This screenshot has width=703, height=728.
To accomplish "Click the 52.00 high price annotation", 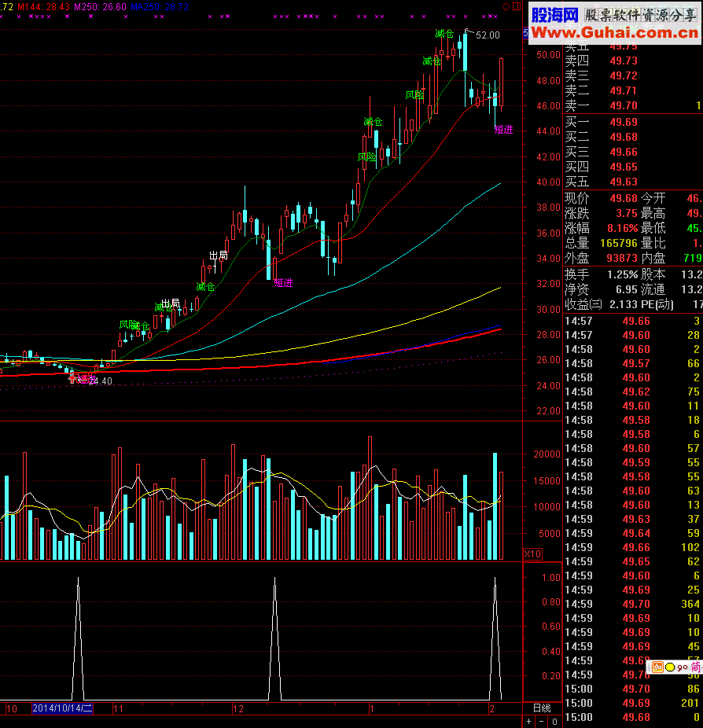I will pos(488,35).
